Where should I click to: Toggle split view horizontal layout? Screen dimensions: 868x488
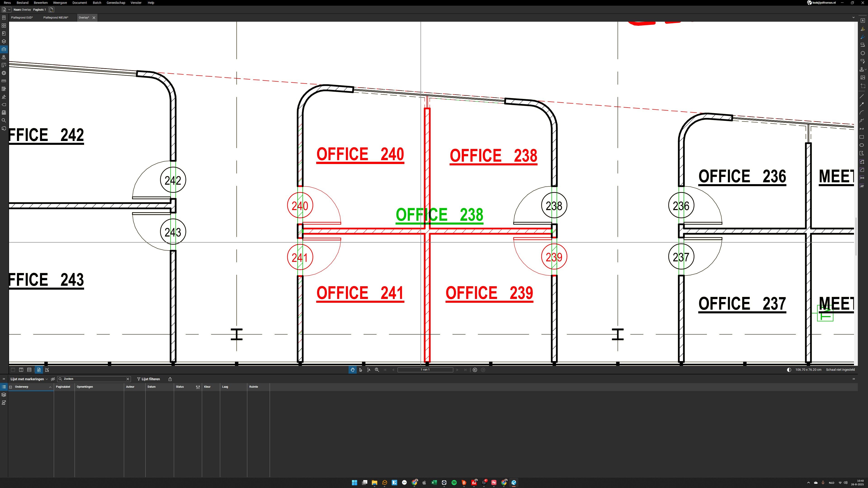(29, 370)
